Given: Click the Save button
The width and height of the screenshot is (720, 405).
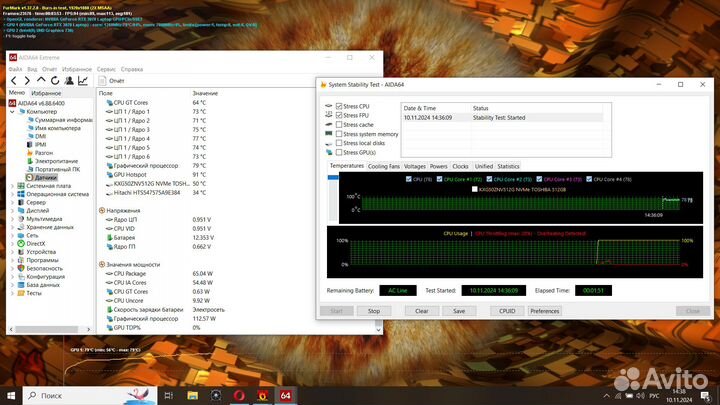Looking at the screenshot, I should click(459, 311).
